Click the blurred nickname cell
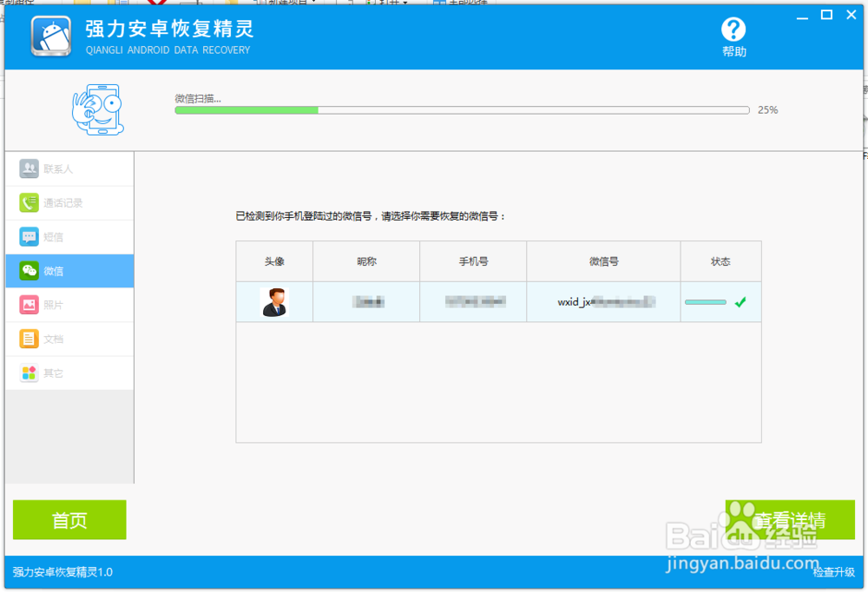 [x=366, y=302]
